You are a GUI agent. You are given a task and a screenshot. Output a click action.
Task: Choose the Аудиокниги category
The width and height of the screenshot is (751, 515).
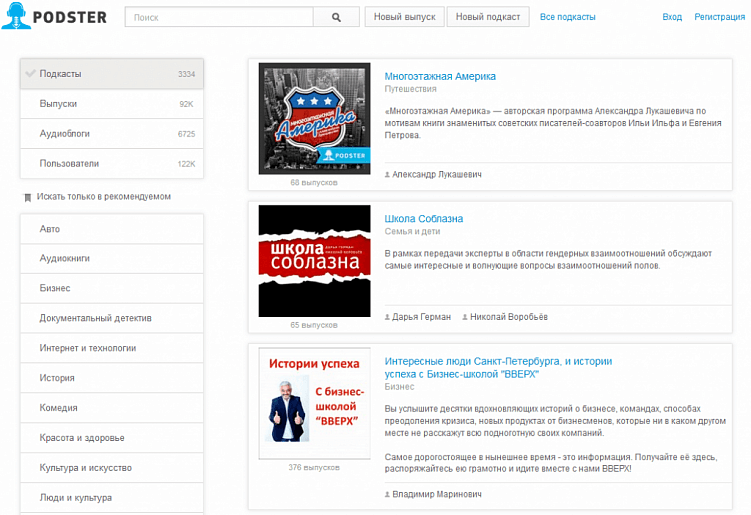[x=112, y=258]
